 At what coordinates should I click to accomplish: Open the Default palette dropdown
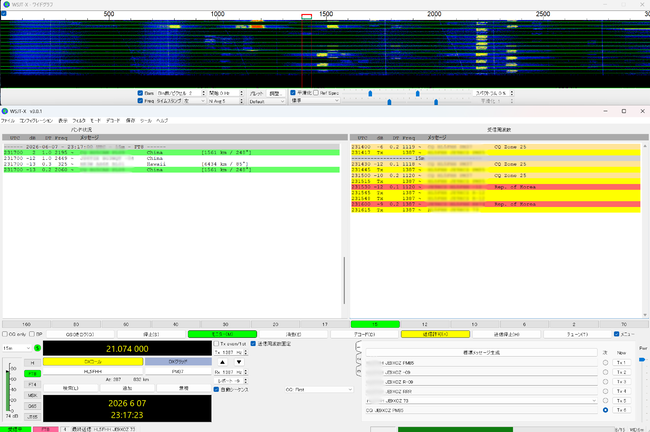click(x=267, y=101)
